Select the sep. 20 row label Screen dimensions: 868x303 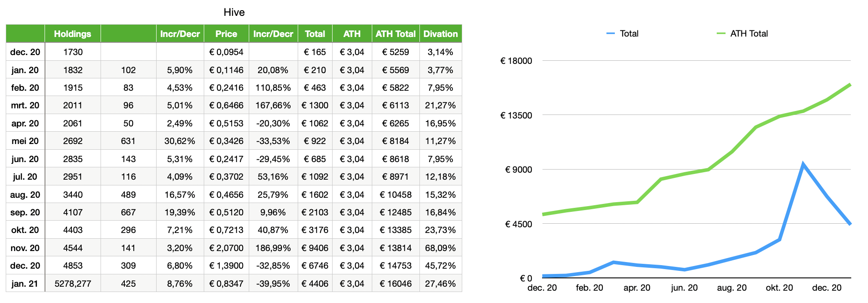point(25,212)
